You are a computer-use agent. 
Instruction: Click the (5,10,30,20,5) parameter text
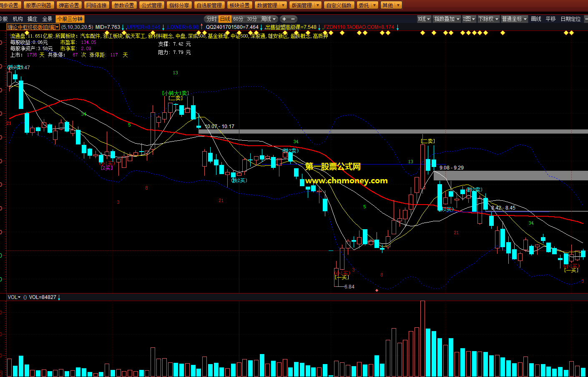click(77, 27)
